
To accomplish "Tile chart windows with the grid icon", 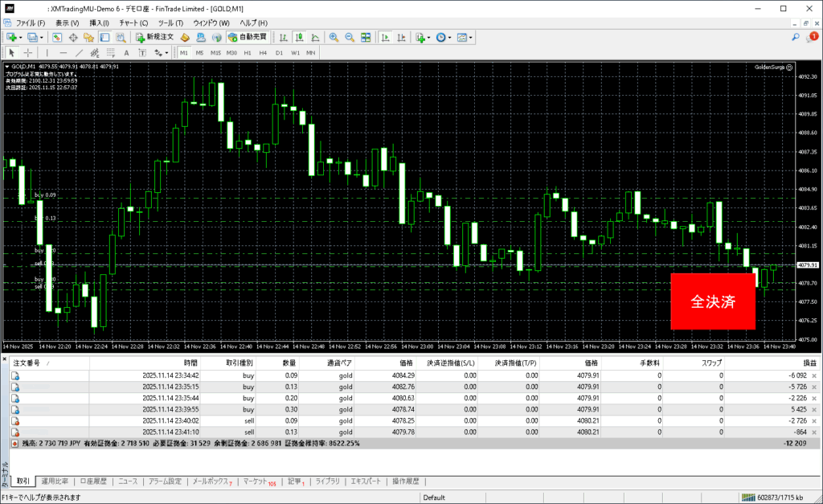I will pyautogui.click(x=366, y=38).
